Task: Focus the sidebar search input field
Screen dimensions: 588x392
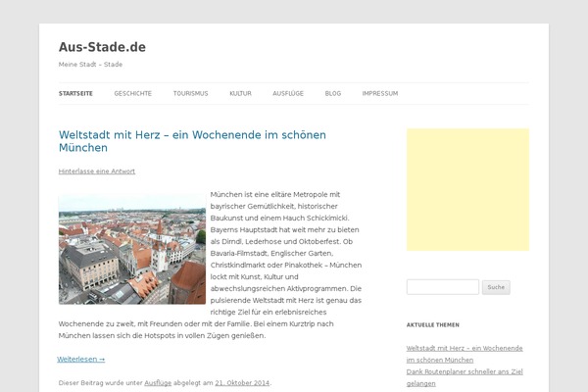Action: 443,287
